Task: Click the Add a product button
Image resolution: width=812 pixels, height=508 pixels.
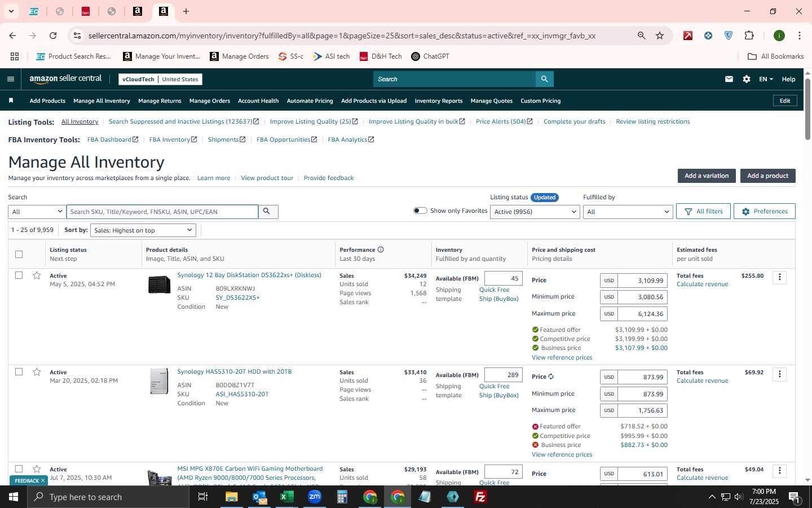Action: point(767,176)
